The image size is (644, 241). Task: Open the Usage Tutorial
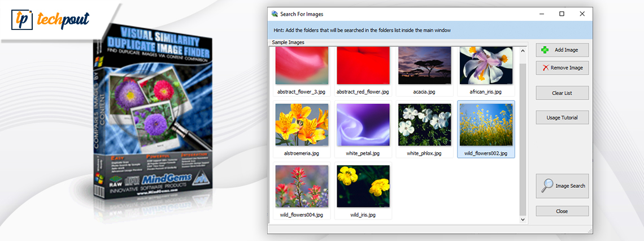562,118
